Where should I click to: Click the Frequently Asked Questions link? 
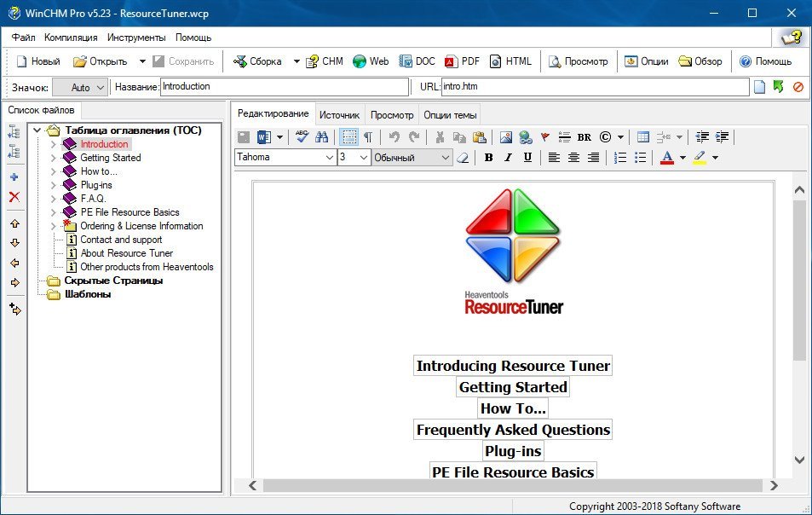pos(513,430)
